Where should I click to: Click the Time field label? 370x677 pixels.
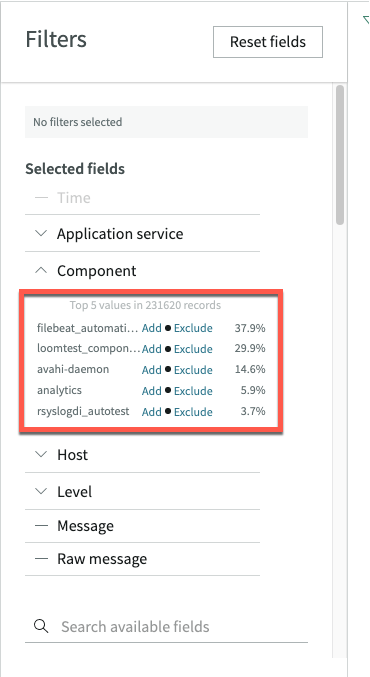74,198
